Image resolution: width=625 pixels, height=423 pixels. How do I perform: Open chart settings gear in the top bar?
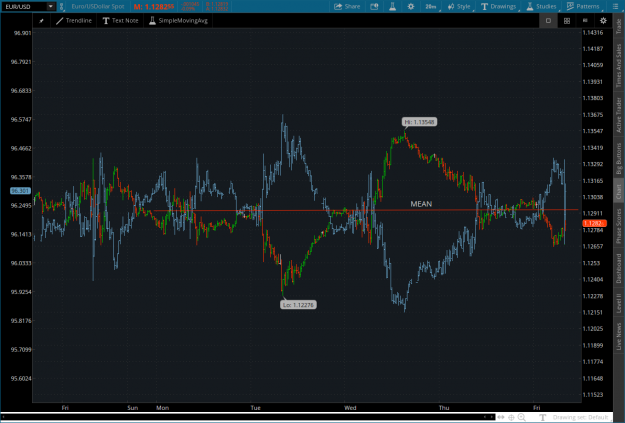411,6
